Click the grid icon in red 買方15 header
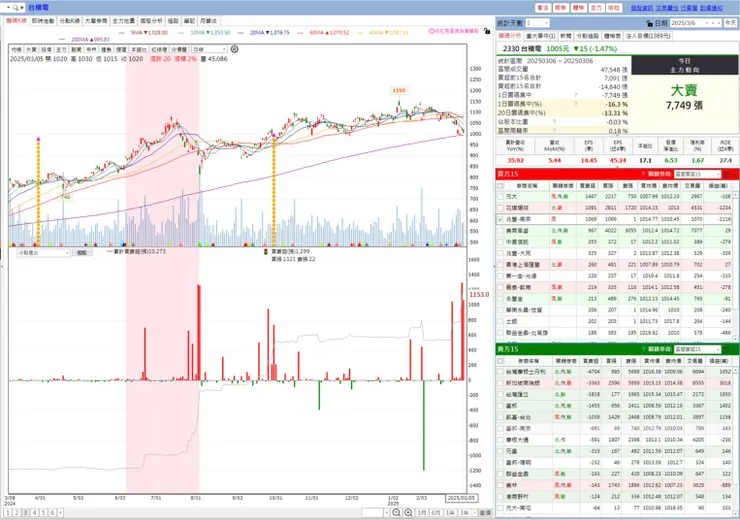The width and height of the screenshot is (740, 520). tap(727, 174)
